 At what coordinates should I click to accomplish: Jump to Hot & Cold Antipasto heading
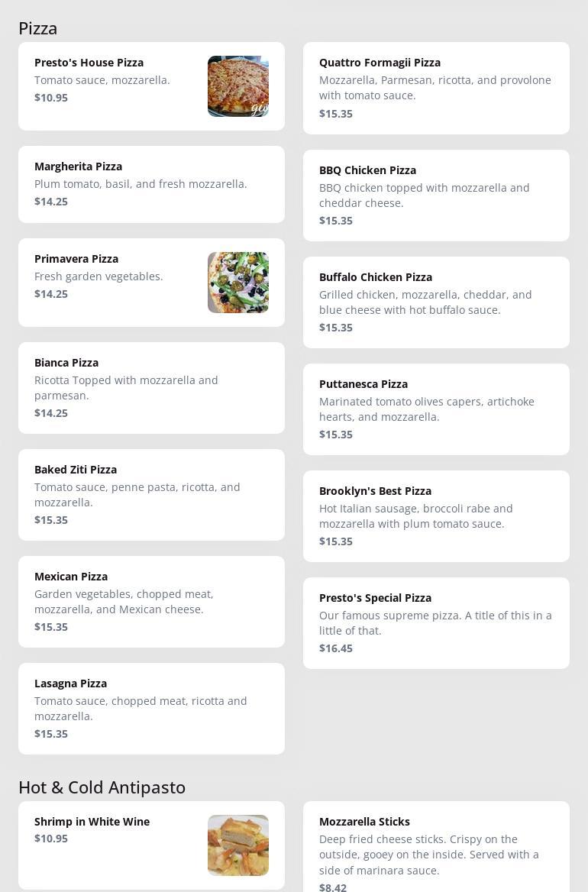point(102,787)
